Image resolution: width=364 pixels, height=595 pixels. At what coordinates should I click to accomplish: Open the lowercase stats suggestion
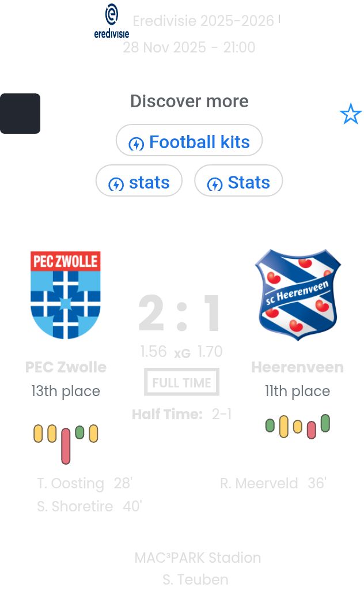click(139, 182)
